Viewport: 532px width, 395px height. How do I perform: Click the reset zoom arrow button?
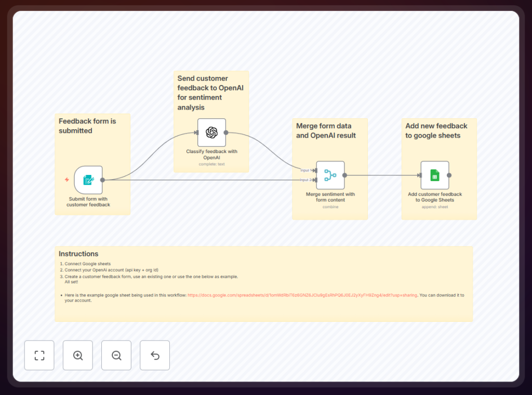tap(155, 355)
